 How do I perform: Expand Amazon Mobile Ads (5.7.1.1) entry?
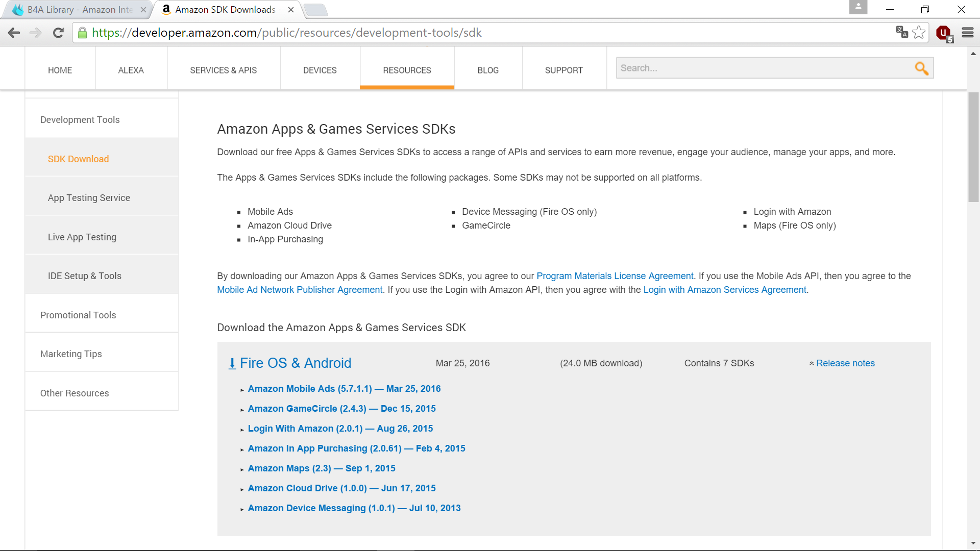tap(344, 389)
